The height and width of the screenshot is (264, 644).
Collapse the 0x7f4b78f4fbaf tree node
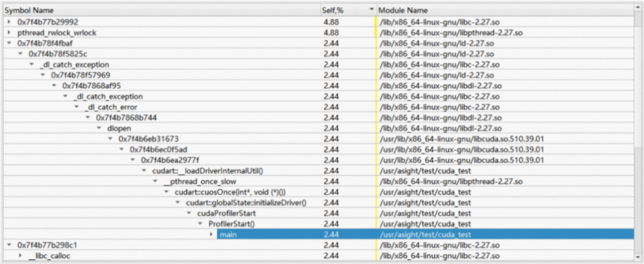9,43
